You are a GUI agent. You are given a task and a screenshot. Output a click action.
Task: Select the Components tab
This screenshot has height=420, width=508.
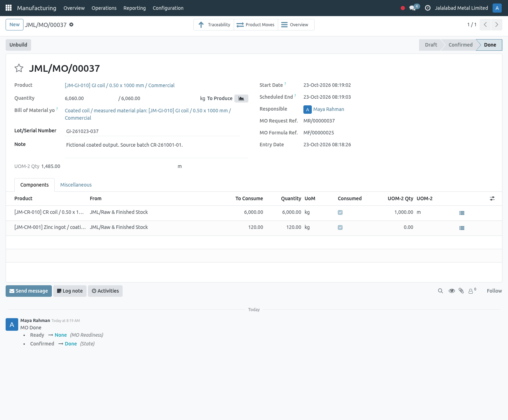click(34, 185)
